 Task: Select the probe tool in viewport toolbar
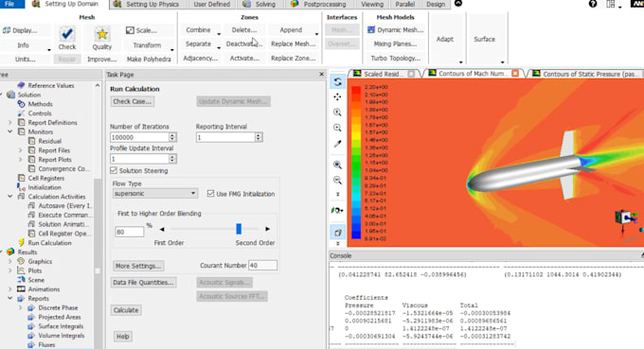337,144
